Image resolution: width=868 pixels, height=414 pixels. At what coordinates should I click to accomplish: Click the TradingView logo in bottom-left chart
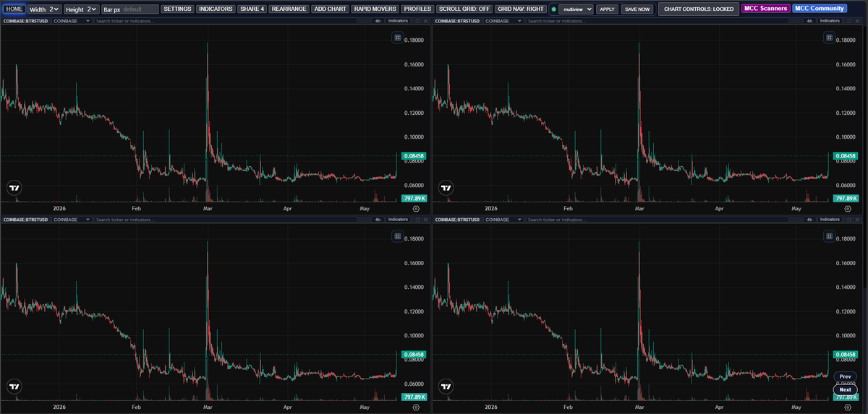point(14,386)
